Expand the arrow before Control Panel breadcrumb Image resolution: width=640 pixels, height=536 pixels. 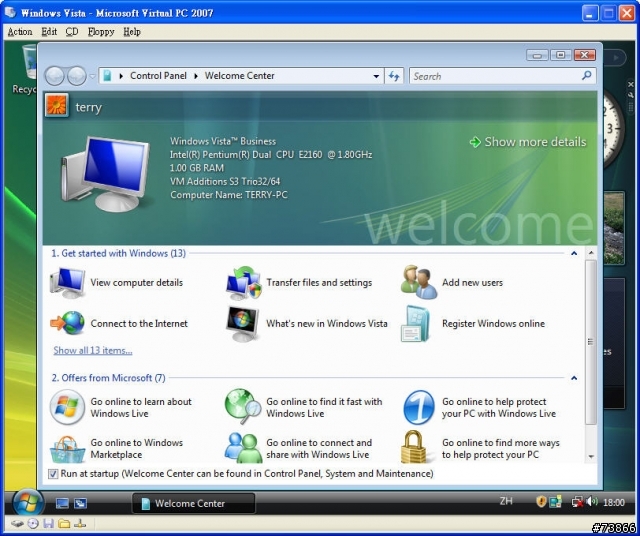(121, 76)
